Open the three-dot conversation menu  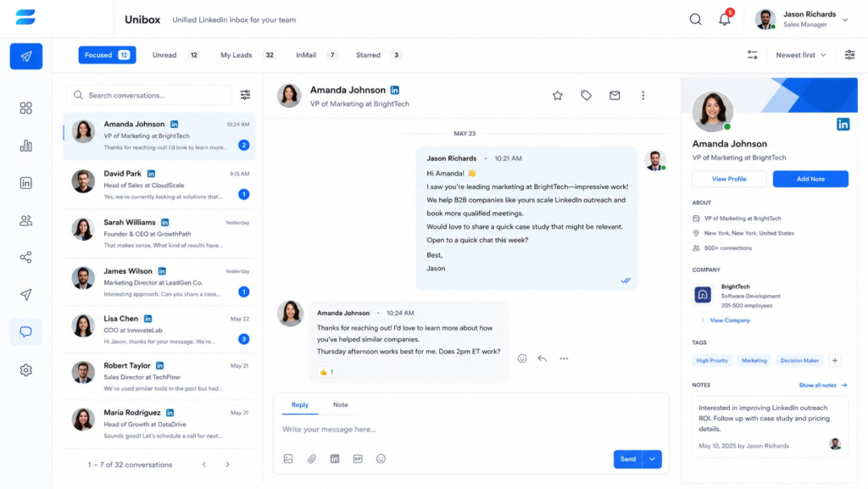pos(643,96)
